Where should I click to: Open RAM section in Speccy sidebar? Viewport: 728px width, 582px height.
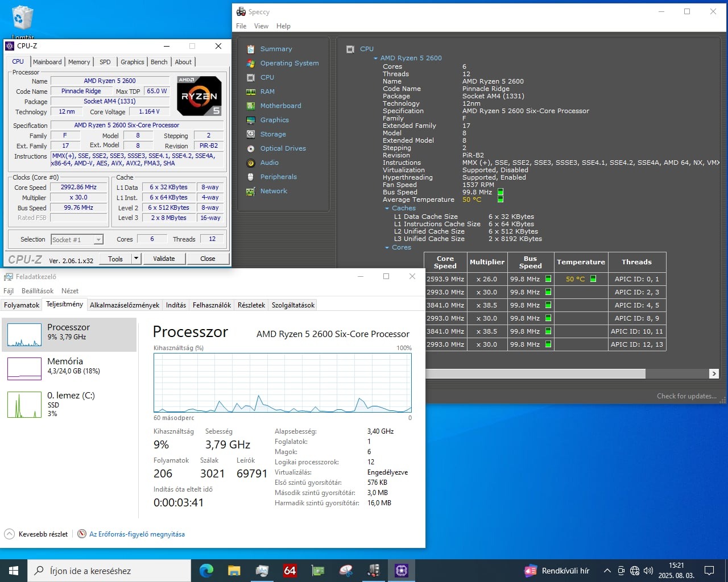267,92
